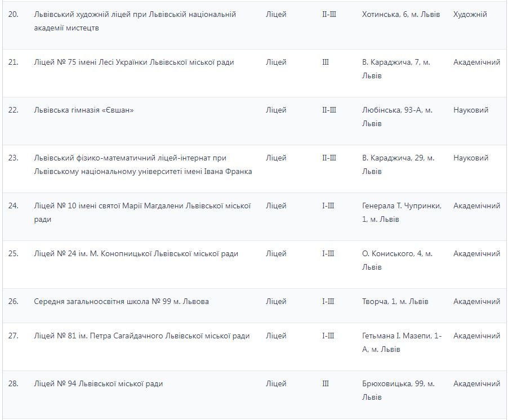Select Львівська гімназія «Євшан» name
Viewport: 508px width, 420px height.
pyautogui.click(x=84, y=110)
